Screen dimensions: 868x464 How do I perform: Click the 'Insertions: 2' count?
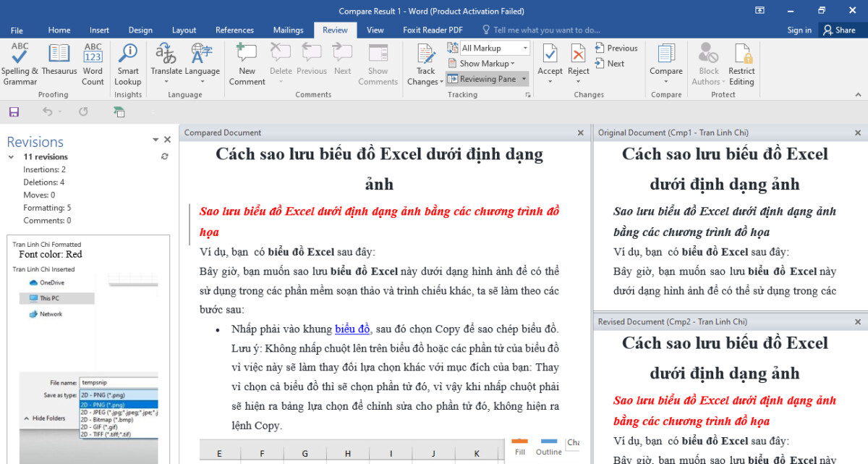(44, 169)
